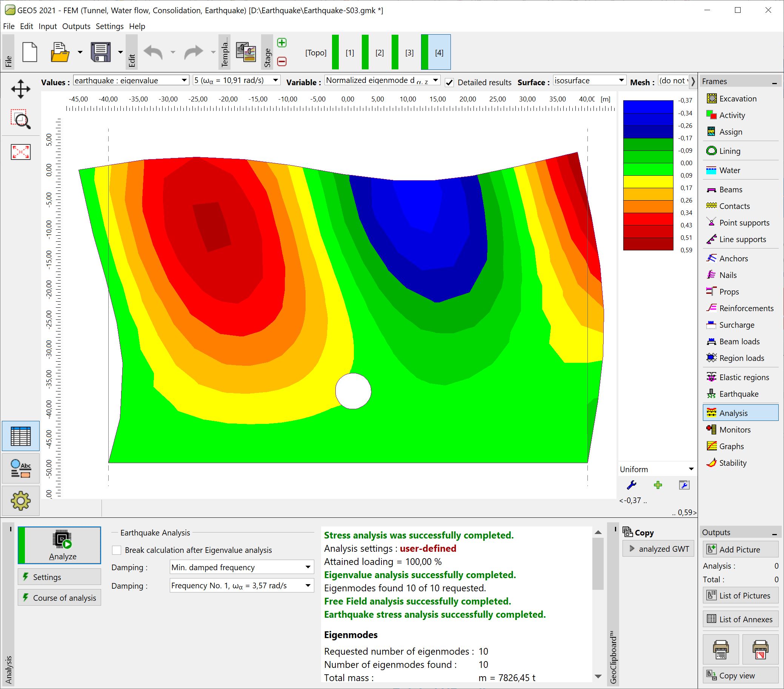Collapse the Frames panel
Screen dimensions: 784x689
pos(775,82)
